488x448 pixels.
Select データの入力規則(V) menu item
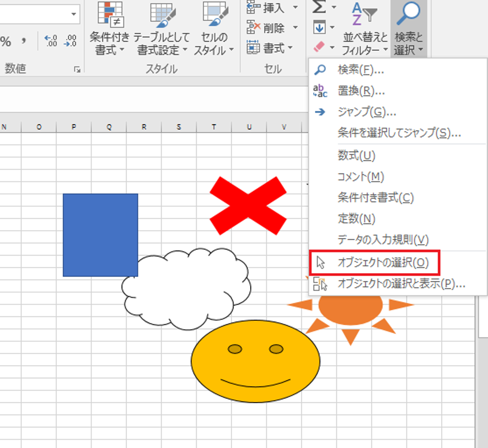coord(398,240)
